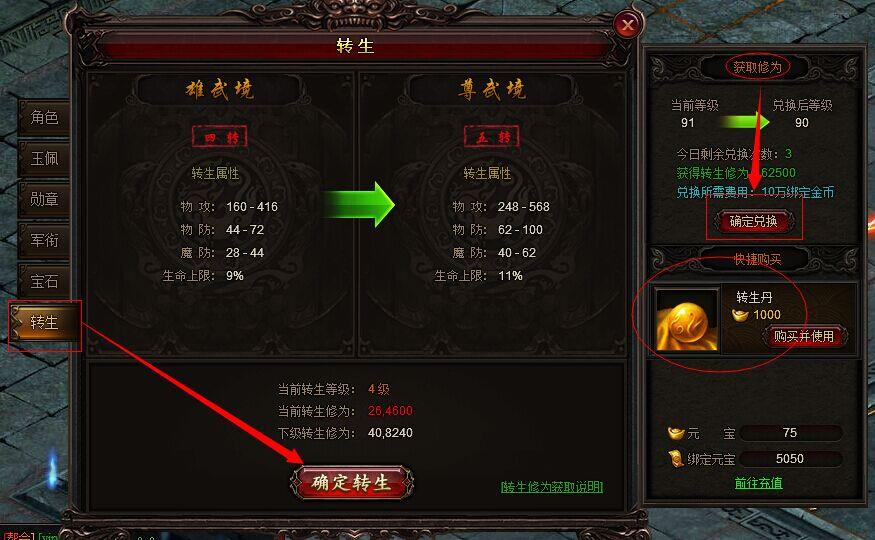Click the 四转 red stamp badge

[220, 137]
